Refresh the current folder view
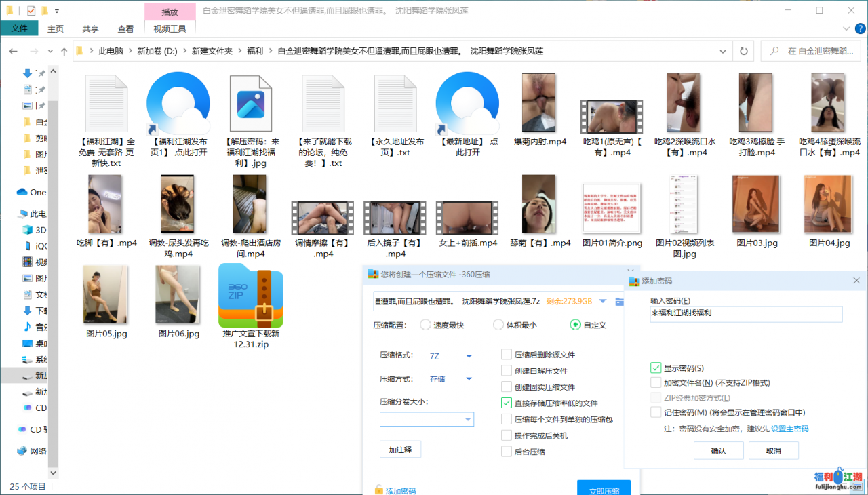The width and height of the screenshot is (868, 495). (x=744, y=52)
